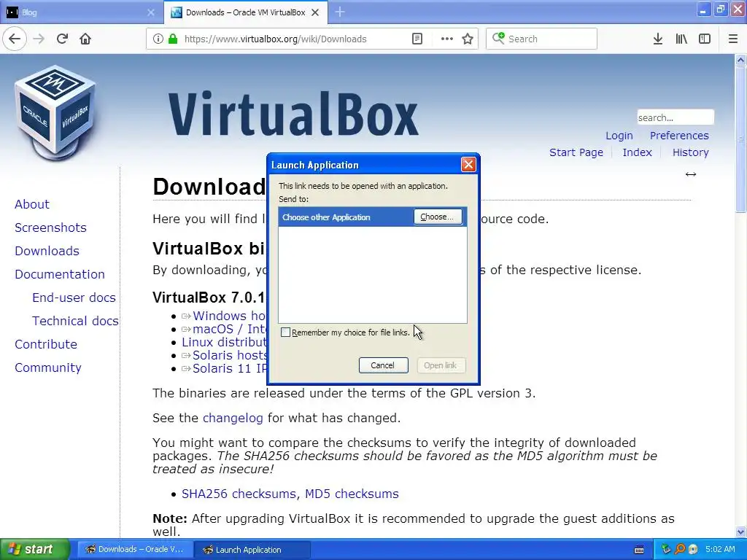Click the horizontal double-arrow toggle icon

[x=691, y=174]
